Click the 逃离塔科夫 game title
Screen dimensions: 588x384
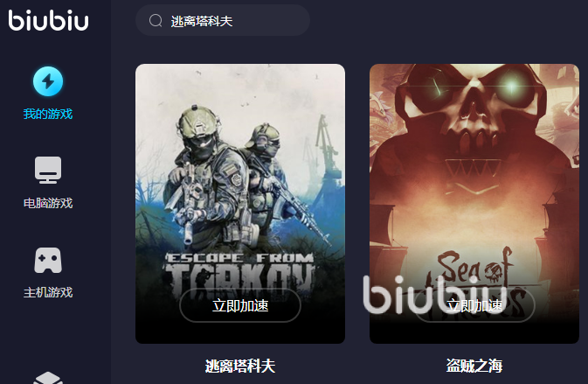click(240, 366)
